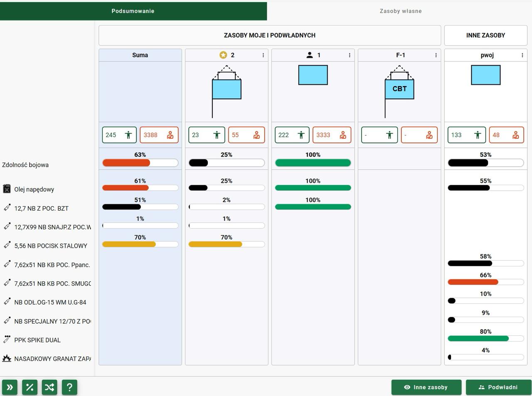532x396 pixels.
Task: Click the Podwładni button
Action: pos(498,387)
